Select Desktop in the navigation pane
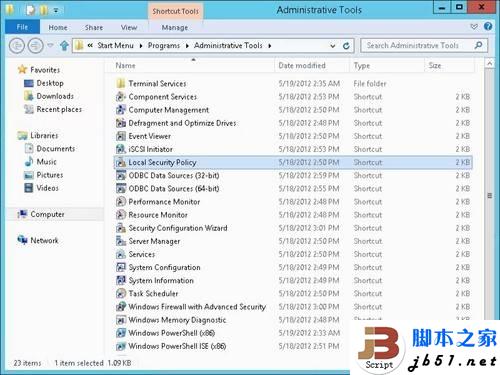 click(50, 83)
